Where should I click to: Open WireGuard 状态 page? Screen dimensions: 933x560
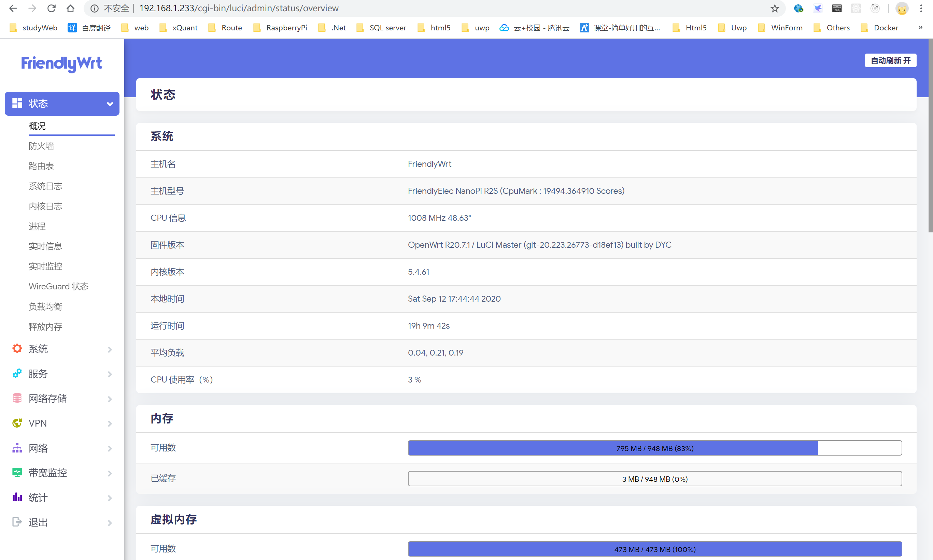(58, 286)
